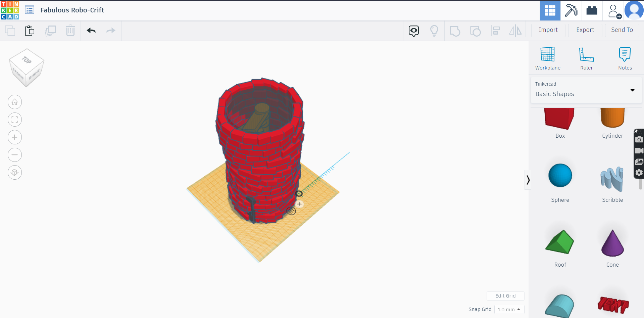Viewport: 644px width, 318px height.
Task: Click the Tinkercad logo
Action: (x=10, y=10)
